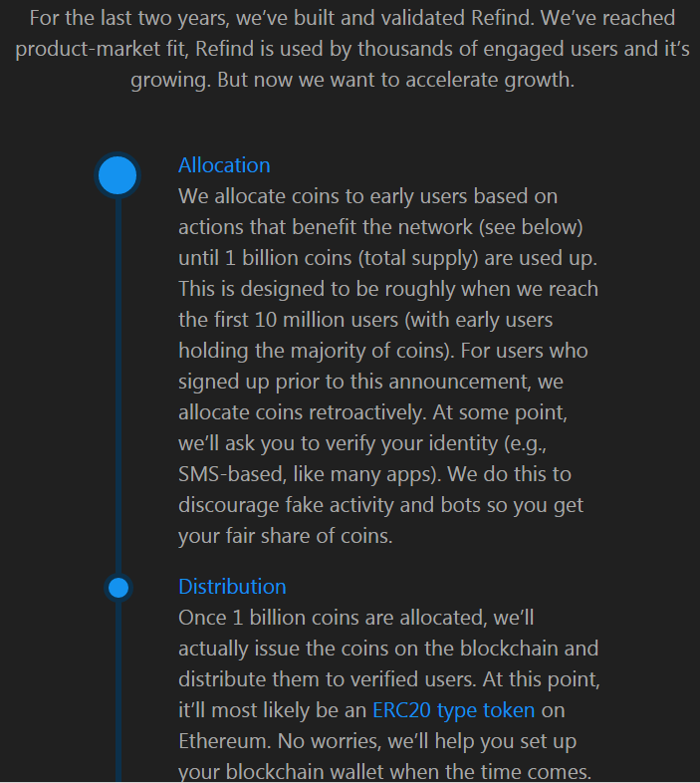The image size is (700, 783).
Task: Open the Distribution heading link
Action: (x=232, y=587)
